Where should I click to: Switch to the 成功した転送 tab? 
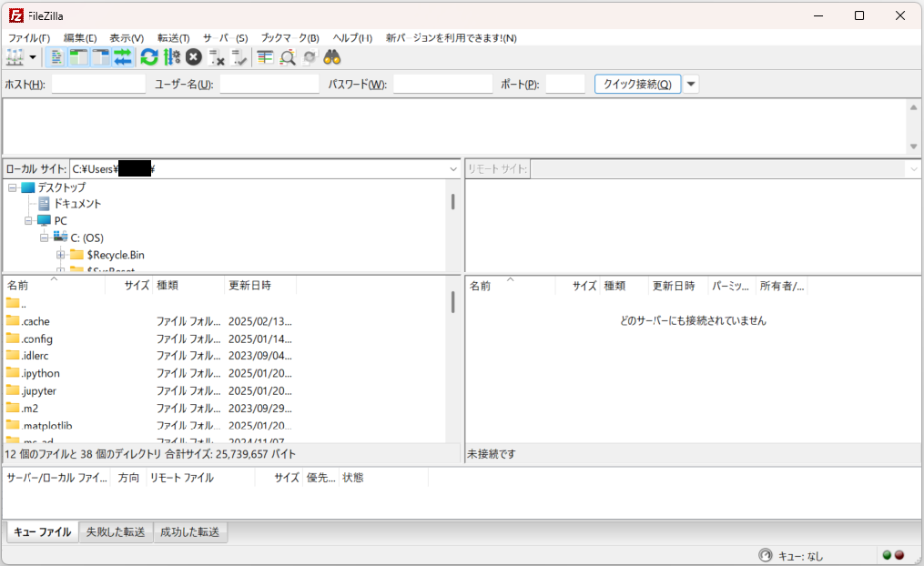tap(189, 531)
